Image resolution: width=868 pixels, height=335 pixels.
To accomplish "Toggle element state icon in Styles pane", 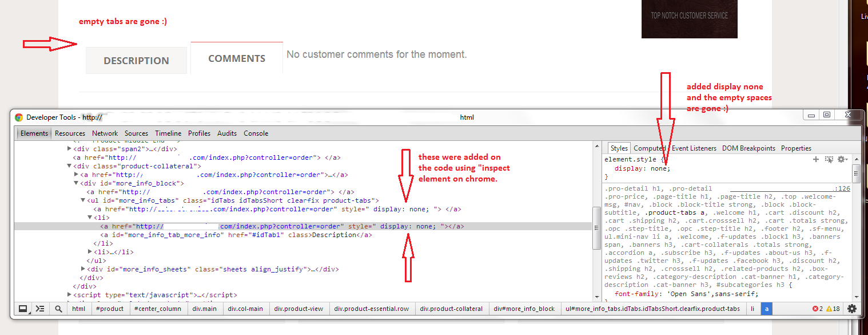I will click(829, 159).
